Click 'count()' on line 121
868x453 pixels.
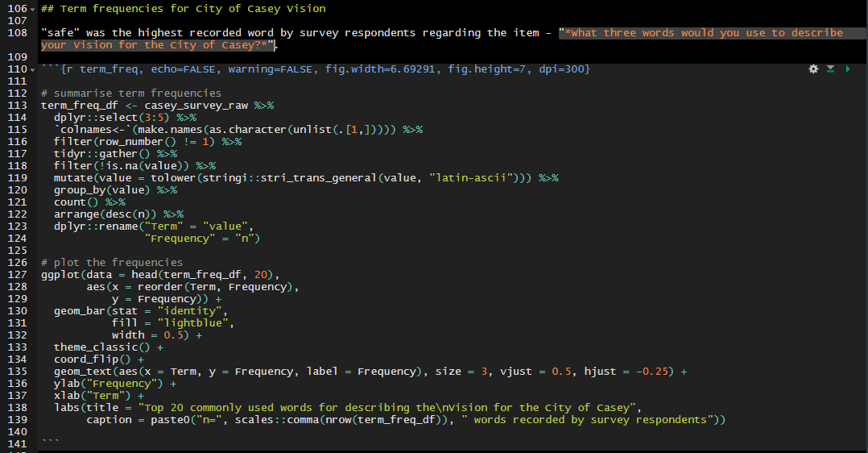pos(76,202)
